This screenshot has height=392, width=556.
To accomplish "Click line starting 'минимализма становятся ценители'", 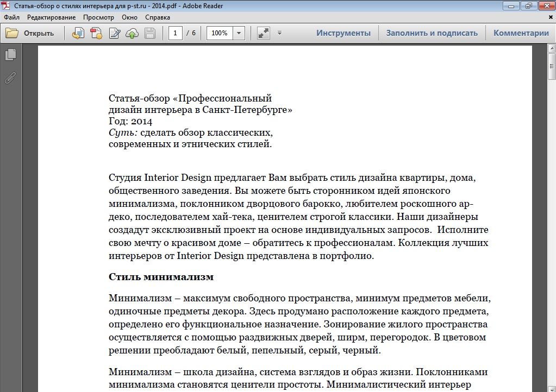I will pos(290,384).
